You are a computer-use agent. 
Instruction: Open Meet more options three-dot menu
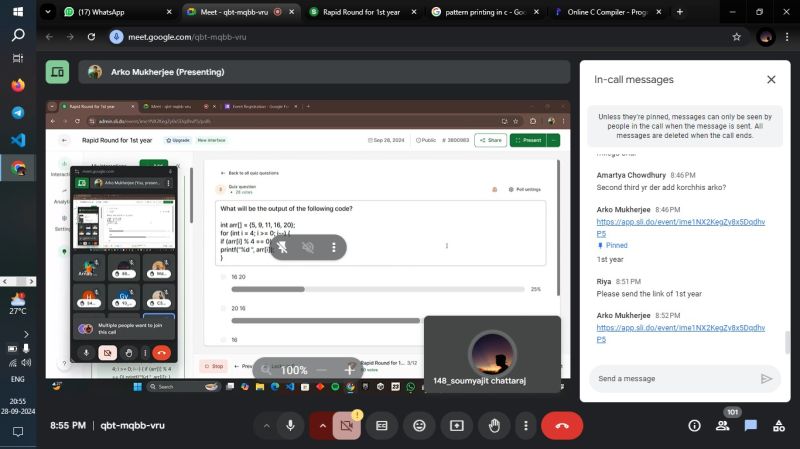[x=526, y=426]
